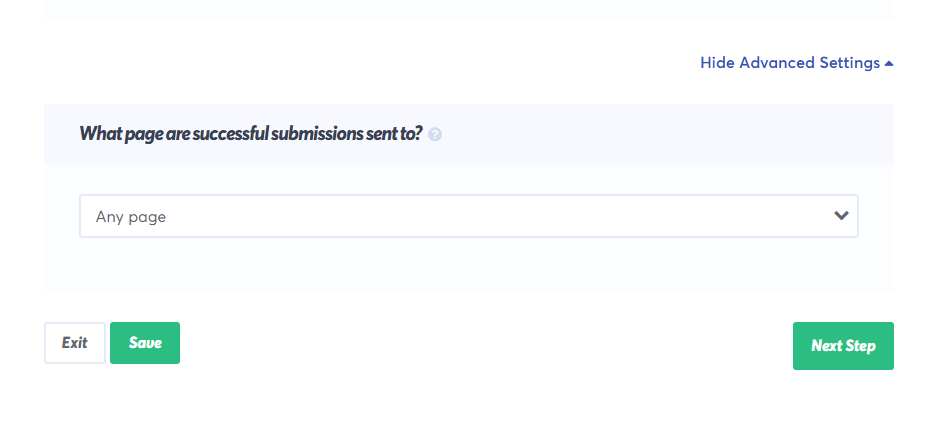The width and height of the screenshot is (935, 437).
Task: Open tooltip for successful submissions question
Action: click(x=435, y=135)
